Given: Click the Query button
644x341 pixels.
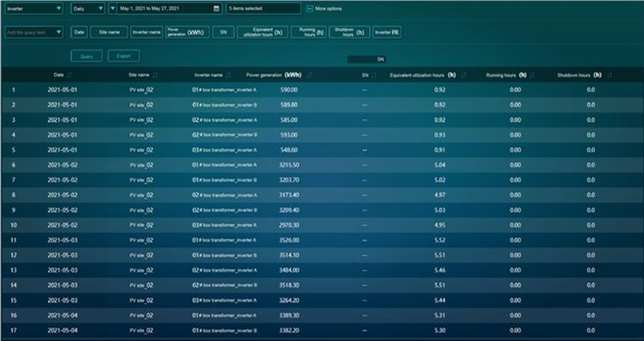Looking at the screenshot, I should [x=86, y=56].
